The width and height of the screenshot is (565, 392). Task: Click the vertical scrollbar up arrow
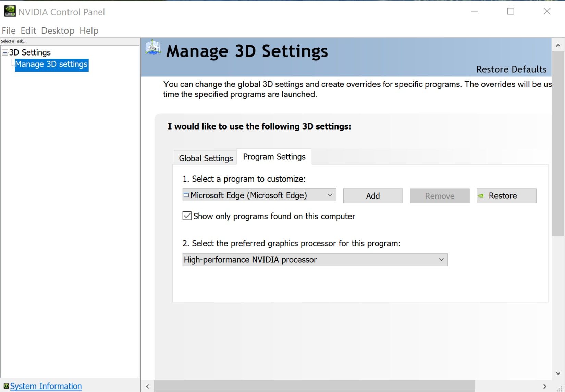click(558, 45)
